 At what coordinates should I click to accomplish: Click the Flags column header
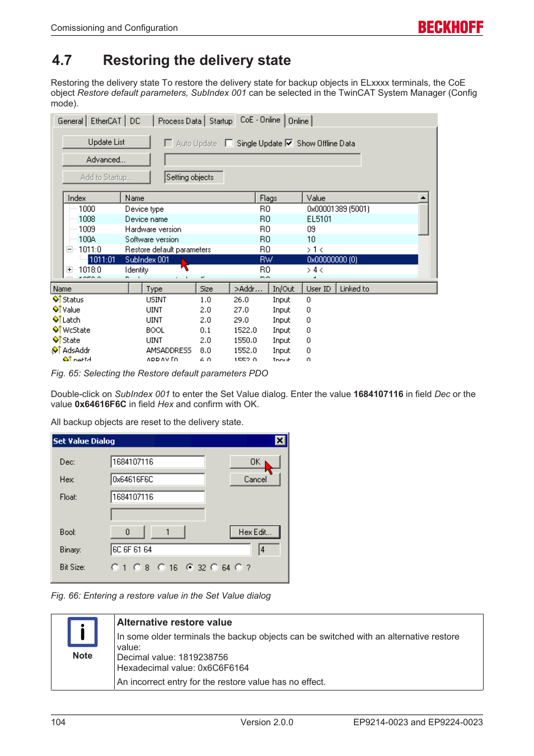[279, 198]
